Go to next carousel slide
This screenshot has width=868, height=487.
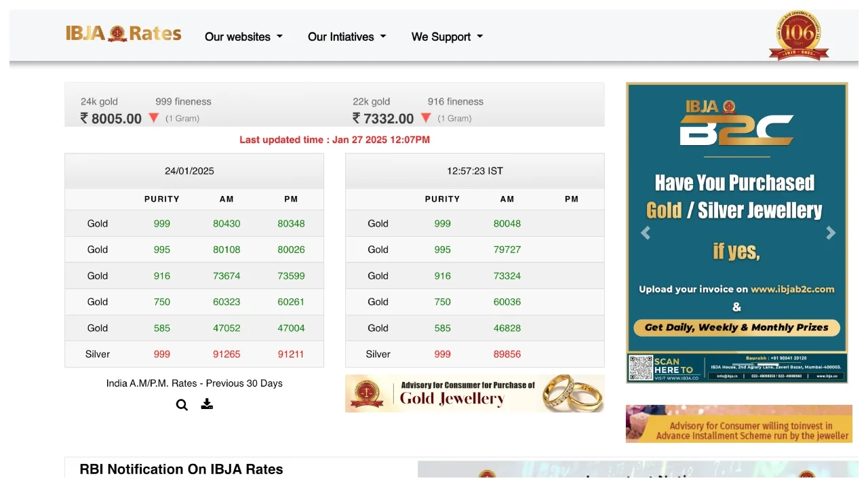point(831,233)
